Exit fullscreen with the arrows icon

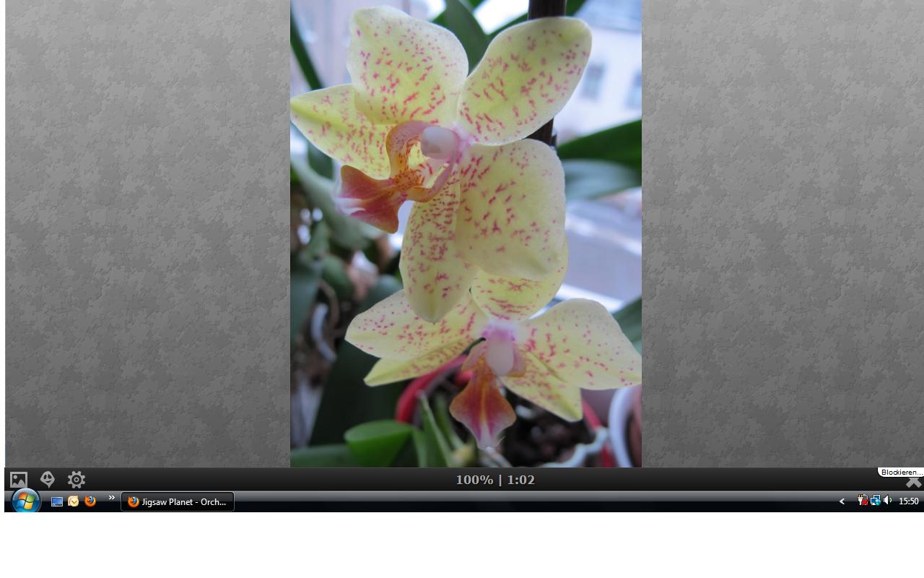point(913,482)
